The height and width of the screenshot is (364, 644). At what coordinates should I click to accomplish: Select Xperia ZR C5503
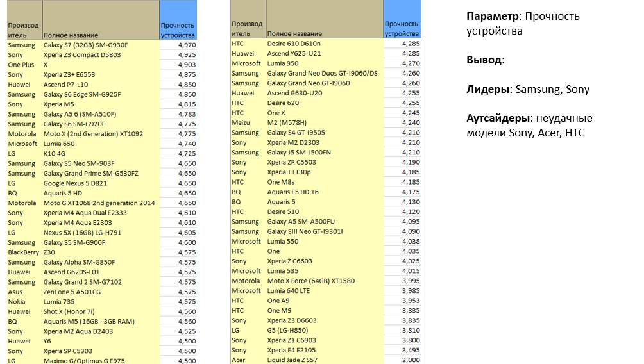(292, 162)
